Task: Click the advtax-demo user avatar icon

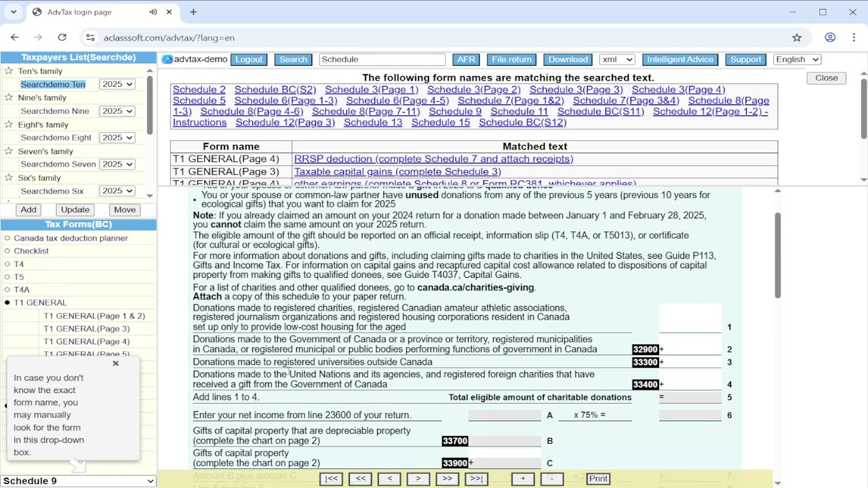Action: [167, 60]
